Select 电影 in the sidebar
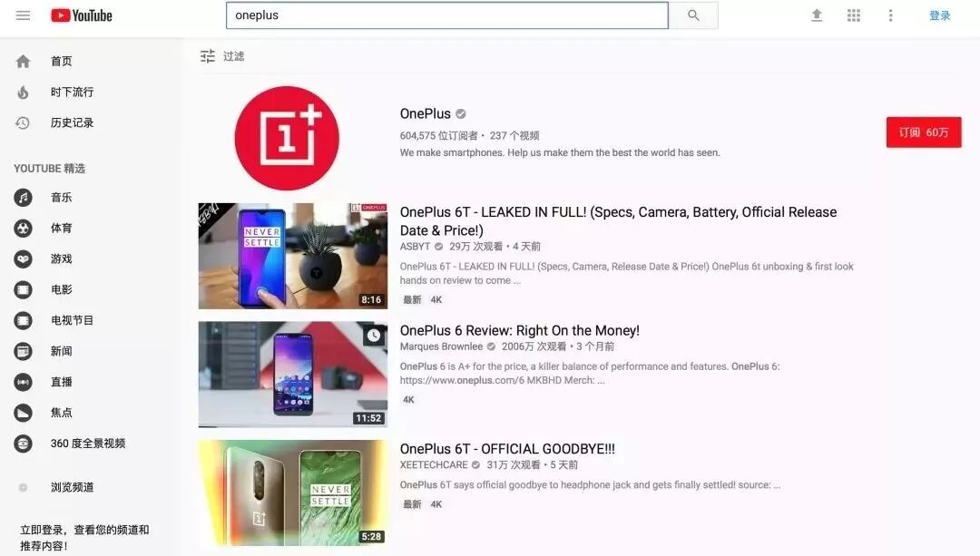Screen dimensions: 980x556 point(62,289)
